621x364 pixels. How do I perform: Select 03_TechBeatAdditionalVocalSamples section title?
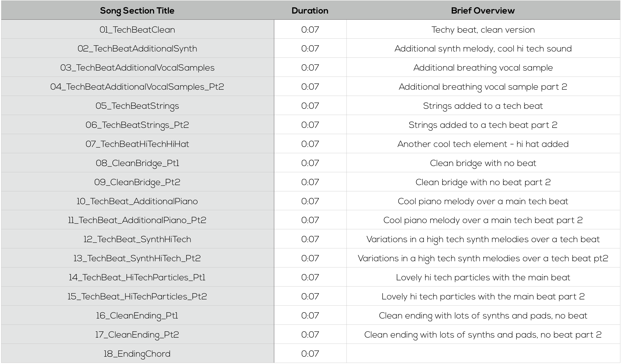pyautogui.click(x=137, y=67)
